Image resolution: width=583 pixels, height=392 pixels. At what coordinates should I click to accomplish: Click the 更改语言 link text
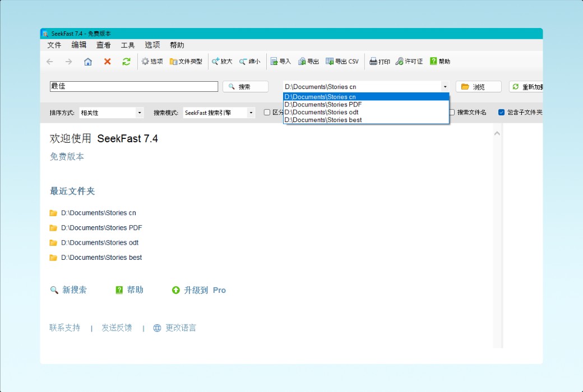coord(181,328)
